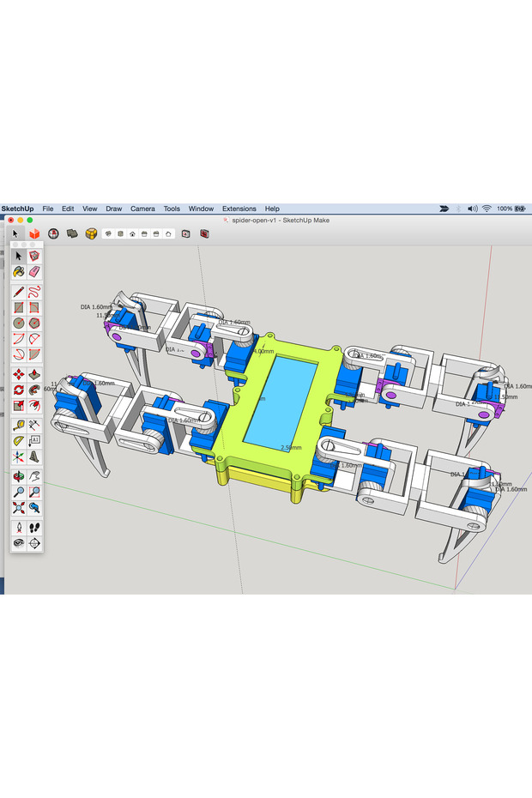Choose the Dimension tool
Image resolution: width=532 pixels, height=798 pixels.
34,425
